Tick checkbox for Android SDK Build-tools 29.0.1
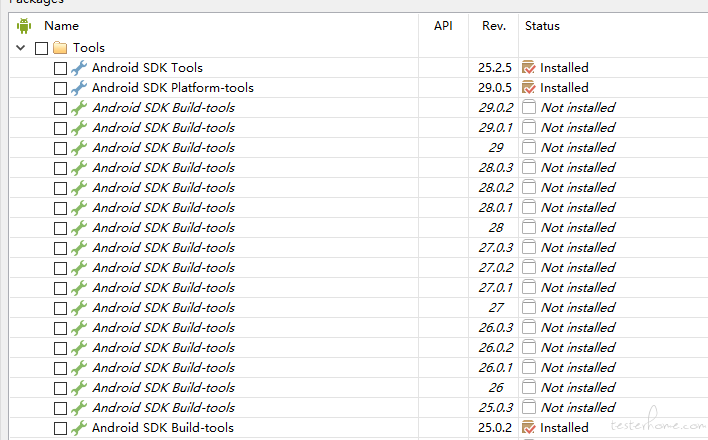The image size is (708, 440). coord(60,128)
